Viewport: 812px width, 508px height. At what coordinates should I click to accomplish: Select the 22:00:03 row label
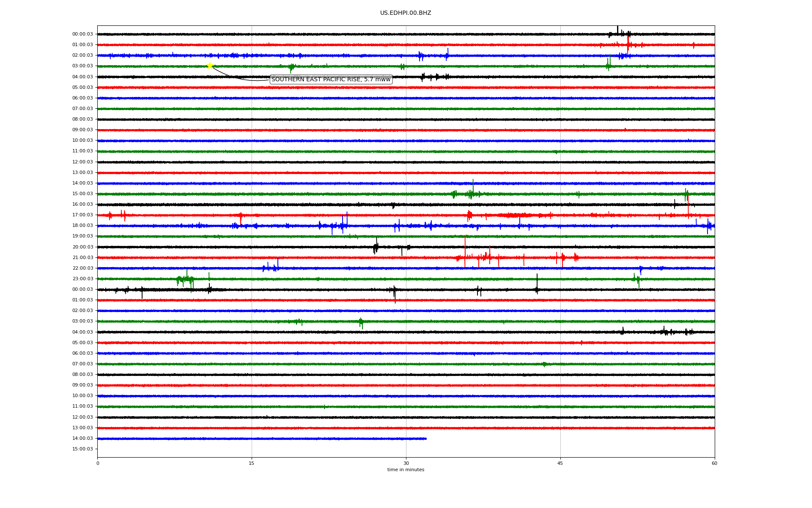(82, 268)
